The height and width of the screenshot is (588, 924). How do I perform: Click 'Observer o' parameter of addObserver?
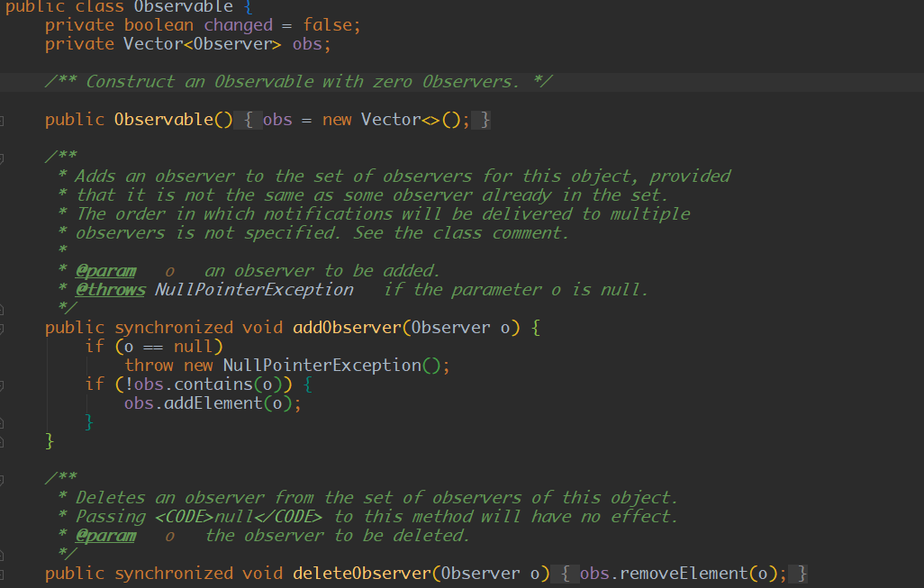point(460,328)
